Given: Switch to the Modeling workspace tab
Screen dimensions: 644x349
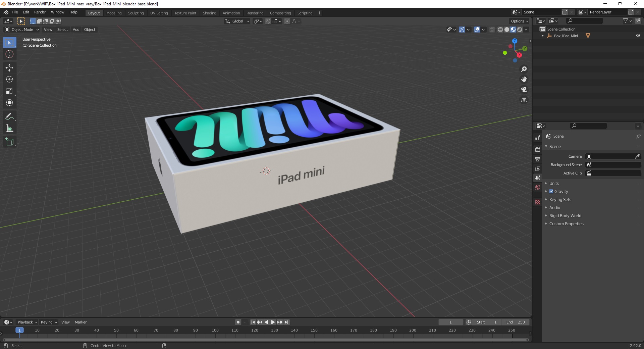Looking at the screenshot, I should (x=114, y=13).
